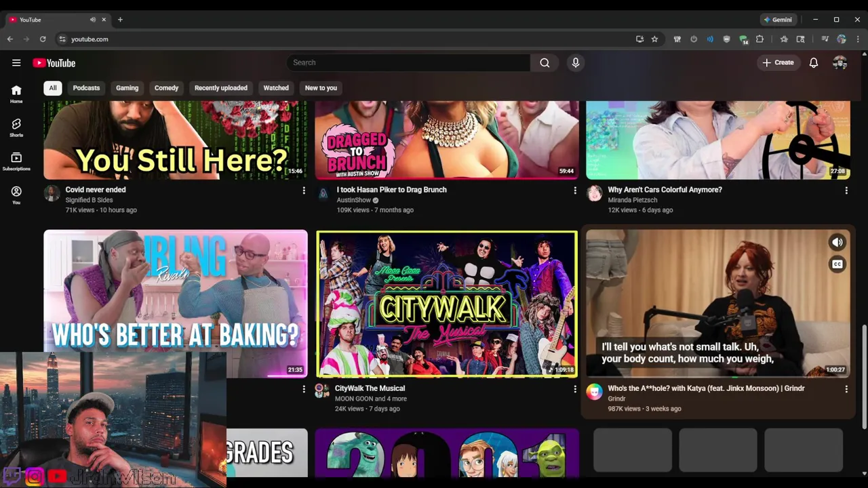Select the New to you chip
Image resolution: width=868 pixels, height=488 pixels.
[321, 88]
